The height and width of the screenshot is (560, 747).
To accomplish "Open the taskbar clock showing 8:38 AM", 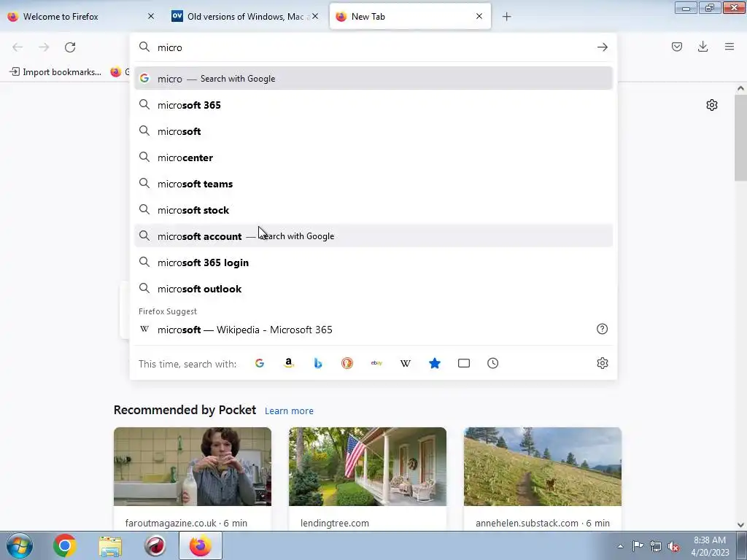I will (711, 545).
